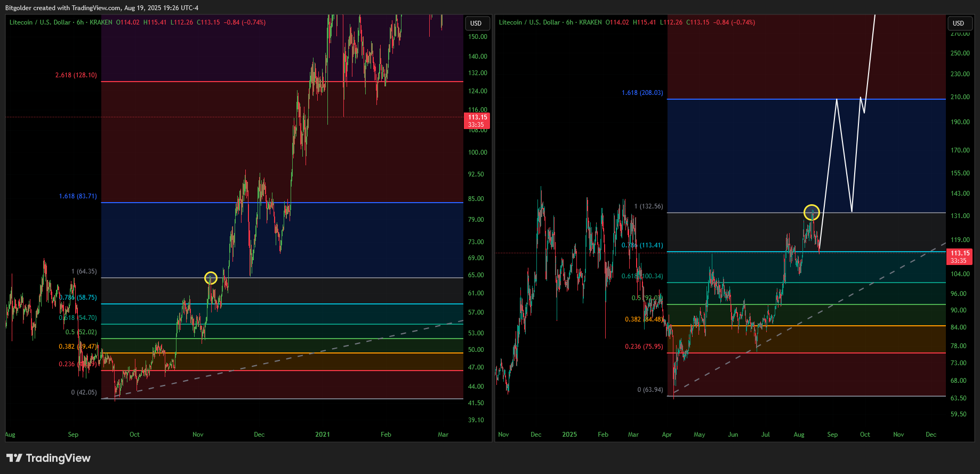Click the 100.00 price axis label
This screenshot has width=980, height=474.
tap(478, 152)
